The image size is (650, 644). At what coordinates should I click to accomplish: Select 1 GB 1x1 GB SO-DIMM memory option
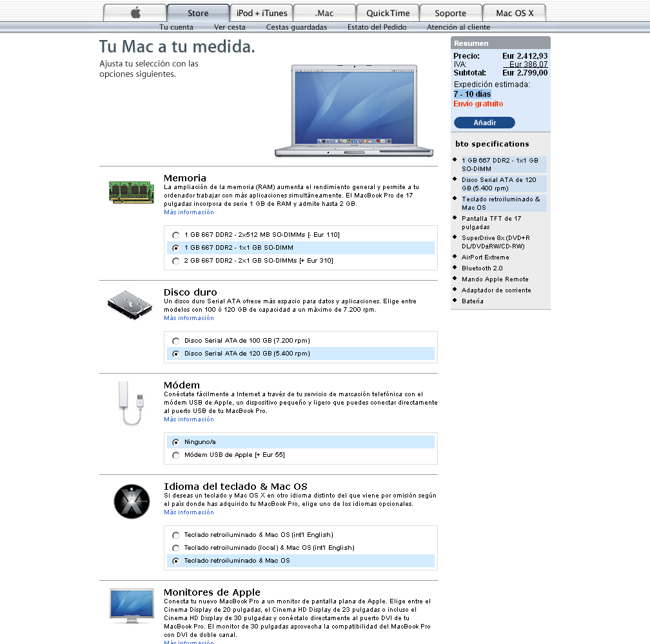[x=176, y=248]
